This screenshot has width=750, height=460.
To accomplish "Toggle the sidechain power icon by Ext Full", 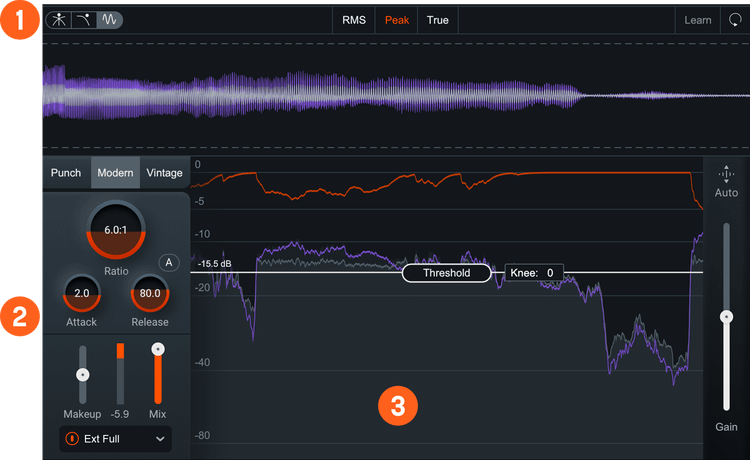I will point(72,438).
